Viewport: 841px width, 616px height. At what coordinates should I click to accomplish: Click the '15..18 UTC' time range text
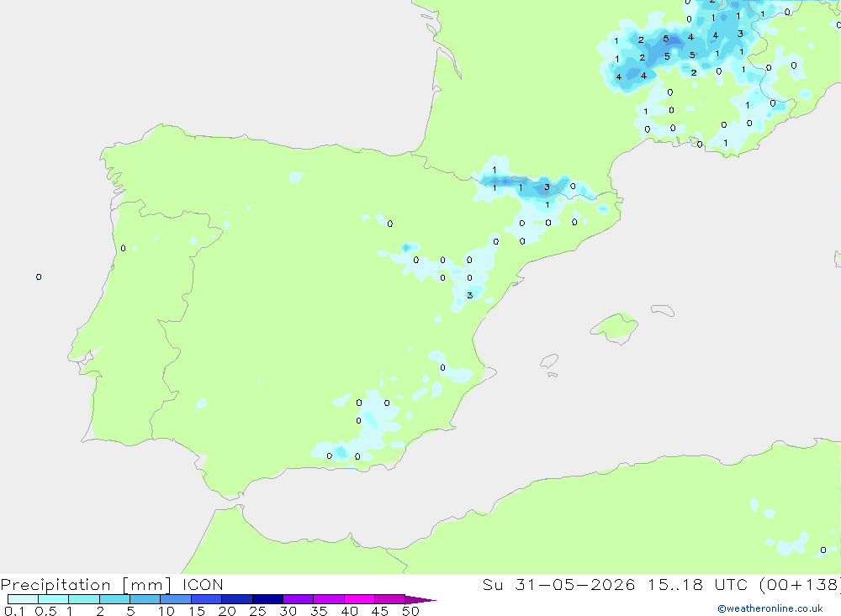697,584
